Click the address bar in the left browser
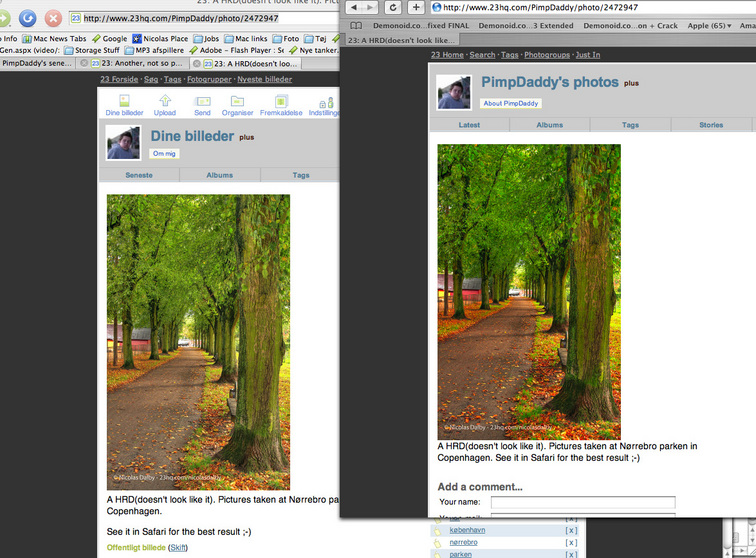The width and height of the screenshot is (756, 558). pyautogui.click(x=204, y=18)
